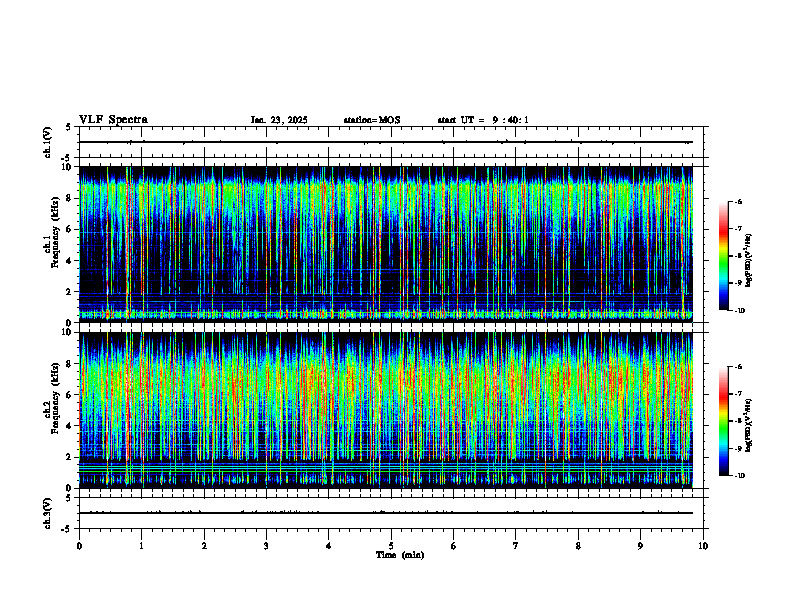Click the ch.2 colorbar "-6" label
This screenshot has height=612, width=792.
coord(738,367)
